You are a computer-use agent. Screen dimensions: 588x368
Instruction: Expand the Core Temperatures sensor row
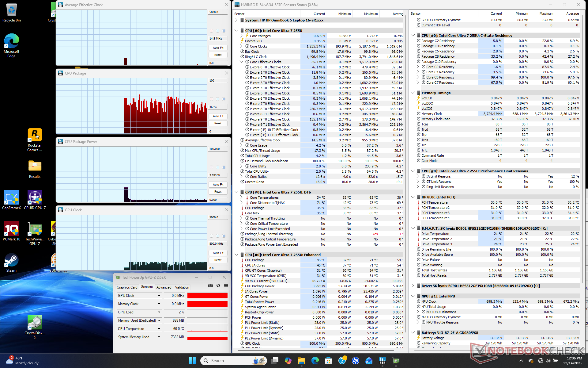tap(241, 197)
